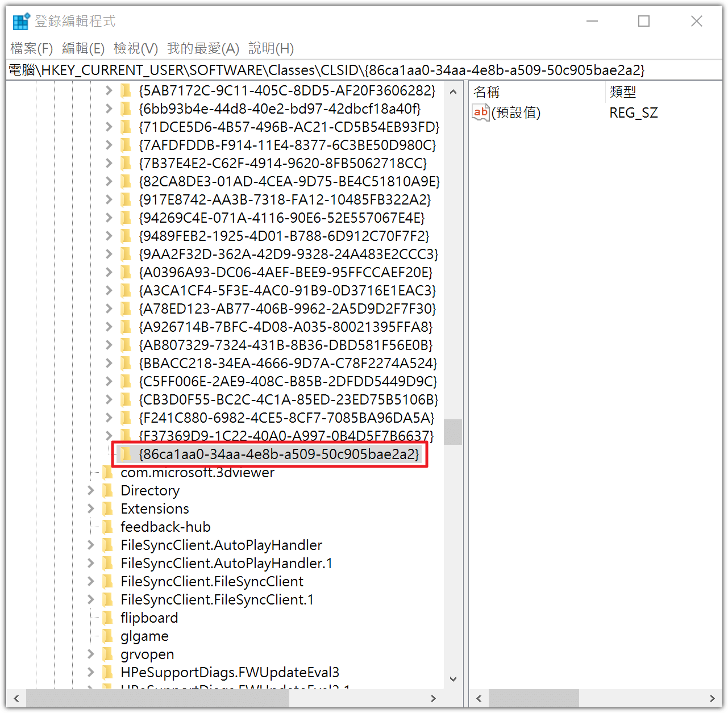Open the 檔案(F) menu
728x713 pixels.
[32, 48]
